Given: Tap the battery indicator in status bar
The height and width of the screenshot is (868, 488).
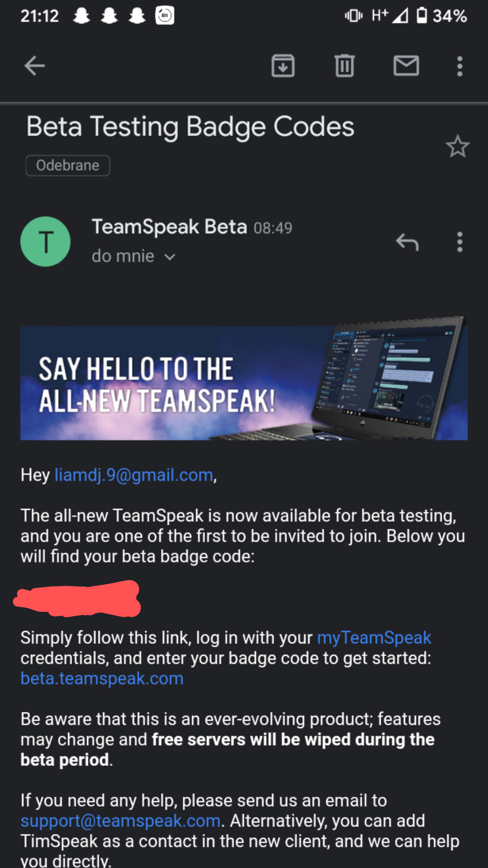Looking at the screenshot, I should pyautogui.click(x=421, y=16).
